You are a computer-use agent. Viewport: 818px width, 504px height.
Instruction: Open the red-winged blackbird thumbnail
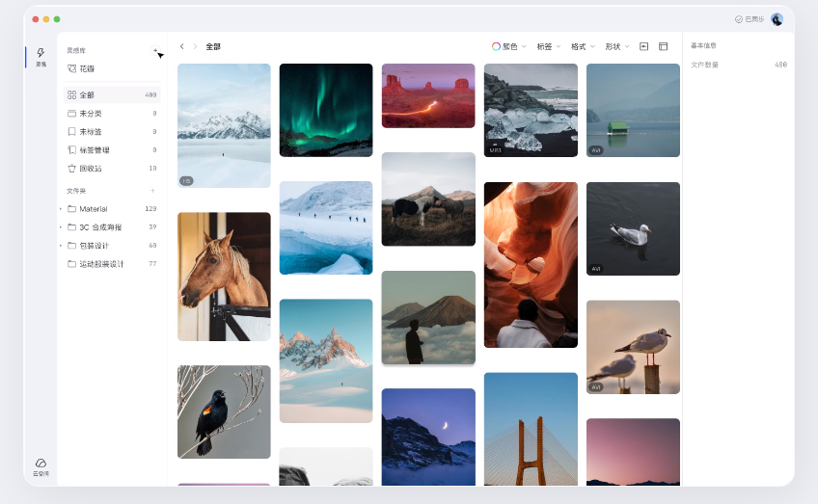(224, 411)
